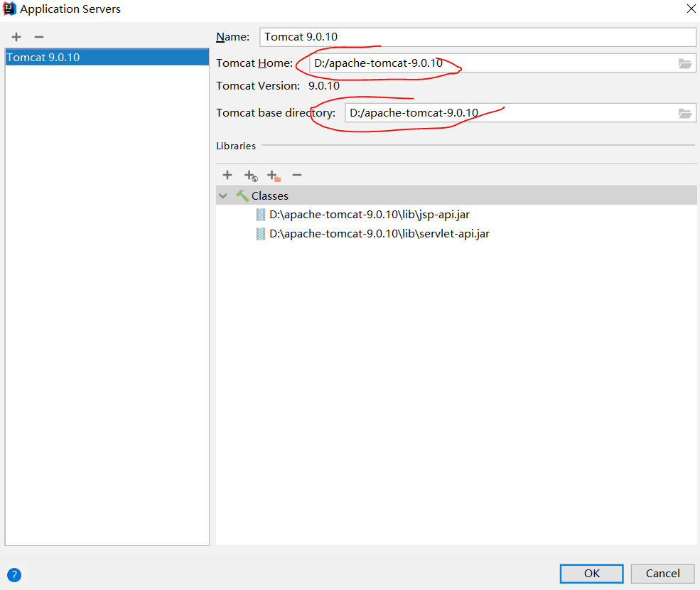Image resolution: width=700 pixels, height=590 pixels.
Task: Edit the Name field containing Tomcat 9.0.10
Action: pyautogui.click(x=478, y=37)
